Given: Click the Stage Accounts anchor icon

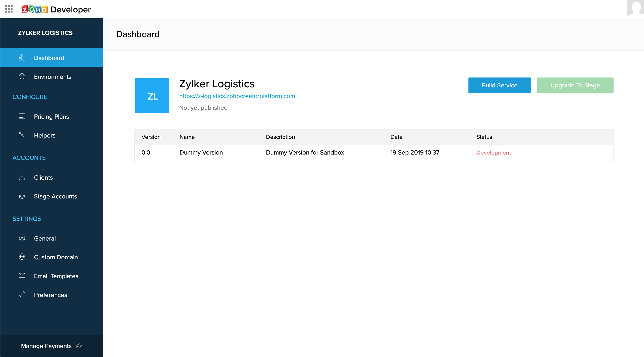Looking at the screenshot, I should point(22,196).
